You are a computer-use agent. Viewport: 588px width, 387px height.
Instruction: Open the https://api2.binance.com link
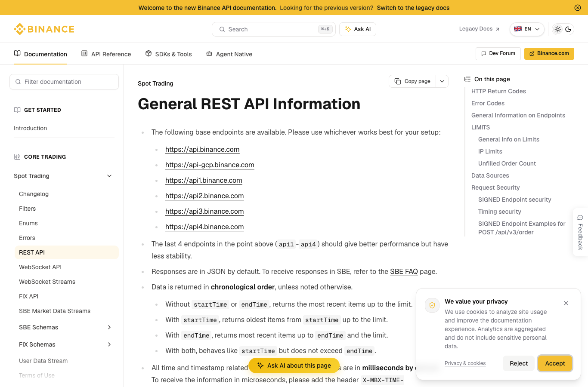tap(204, 196)
